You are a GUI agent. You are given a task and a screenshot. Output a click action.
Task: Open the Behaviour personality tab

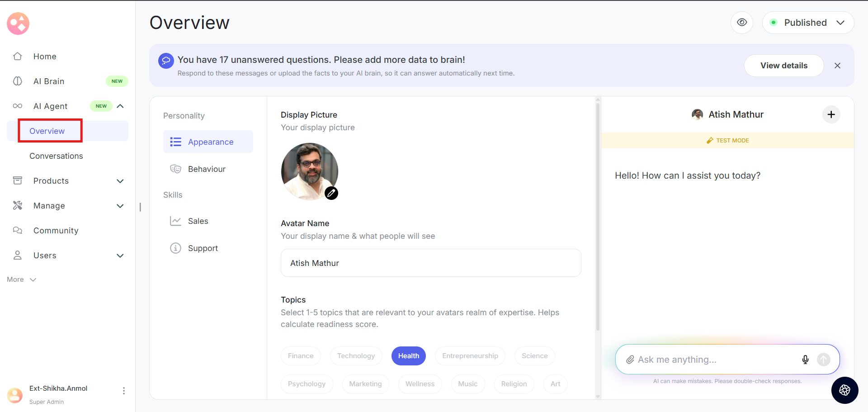pyautogui.click(x=207, y=169)
